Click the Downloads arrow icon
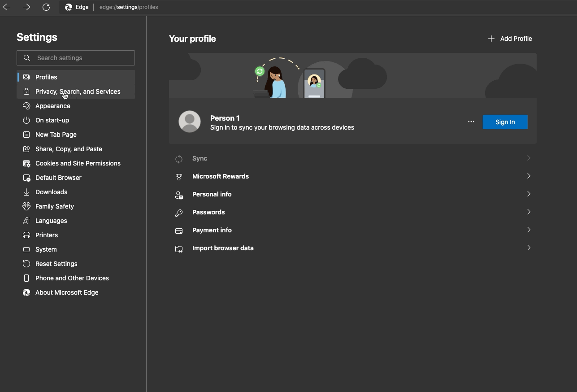577x392 pixels. [x=26, y=192]
